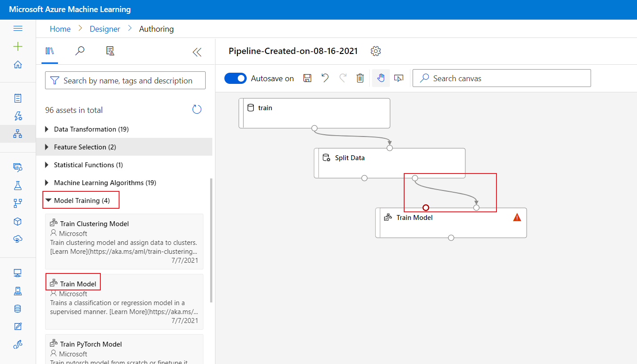Open Data Labeling pencil-square icon in sidebar
The width and height of the screenshot is (637, 364).
(18, 327)
